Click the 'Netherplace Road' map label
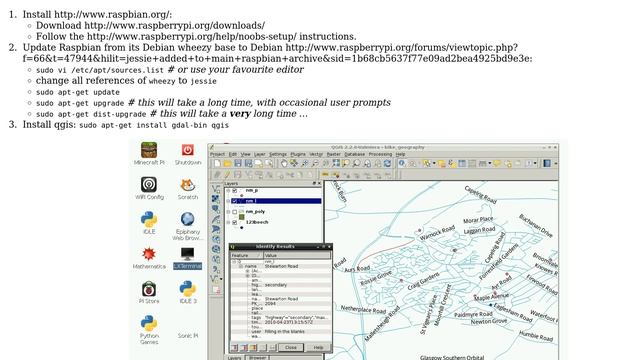640x360 pixels. tap(363, 310)
